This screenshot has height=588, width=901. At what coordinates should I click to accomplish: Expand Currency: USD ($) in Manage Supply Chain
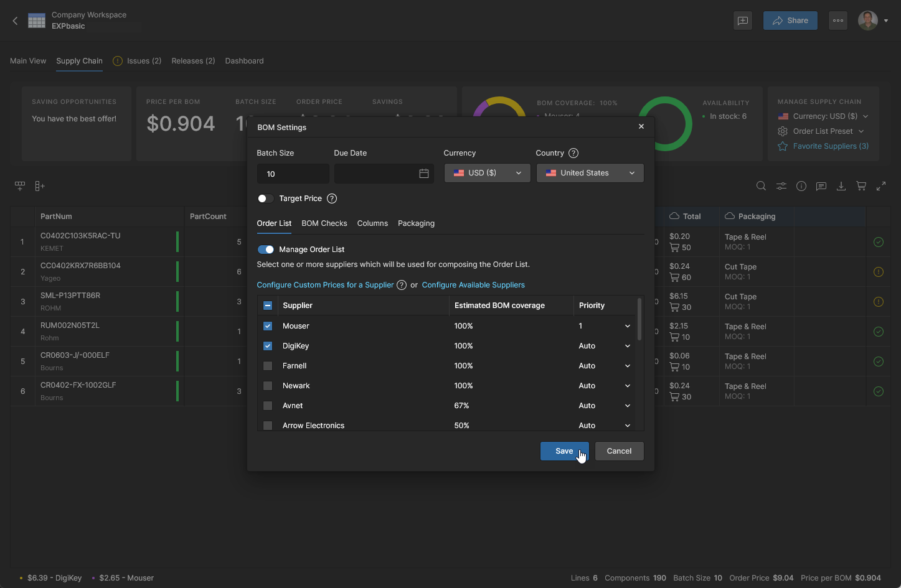pyautogui.click(x=823, y=116)
